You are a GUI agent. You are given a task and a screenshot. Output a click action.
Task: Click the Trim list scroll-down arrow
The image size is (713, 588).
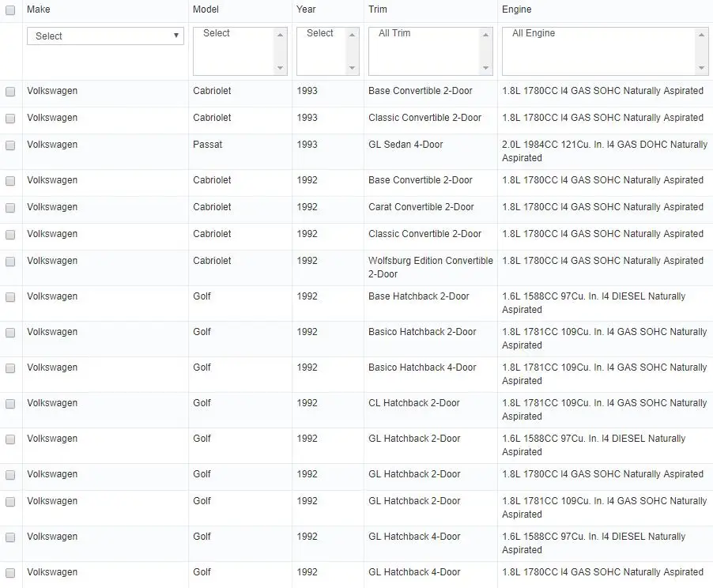click(485, 68)
